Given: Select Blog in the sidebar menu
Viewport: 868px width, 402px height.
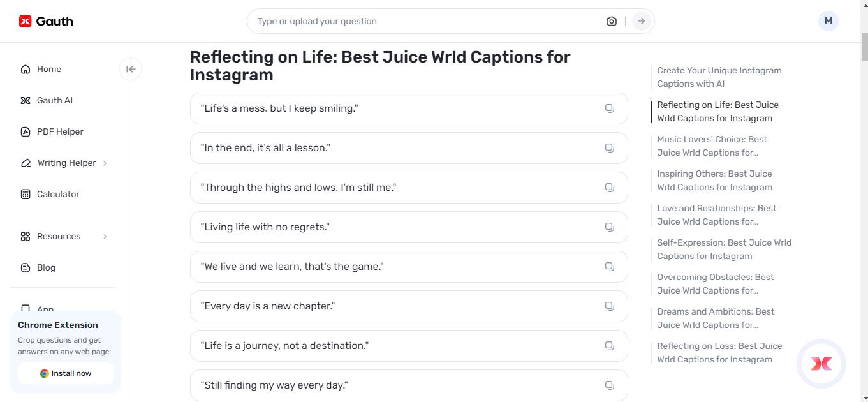Looking at the screenshot, I should click(46, 267).
